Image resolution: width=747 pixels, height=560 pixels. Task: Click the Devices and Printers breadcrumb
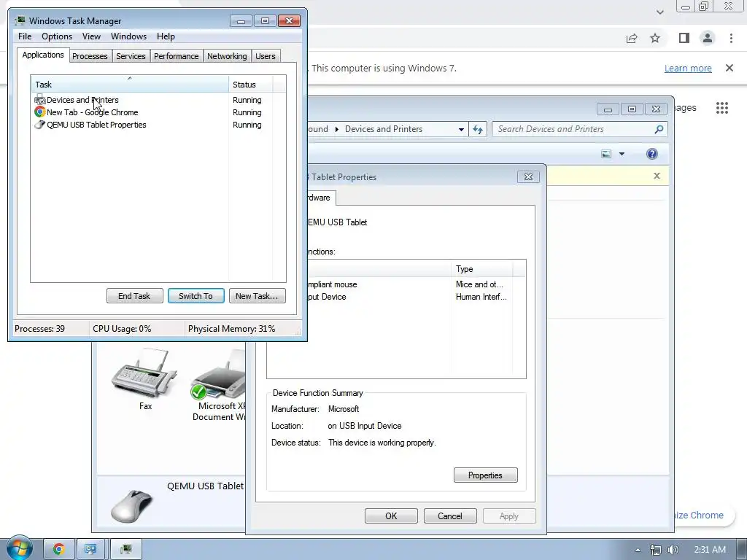(384, 129)
